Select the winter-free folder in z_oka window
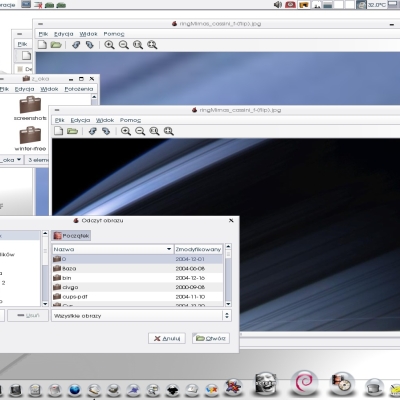Screen dimensions: 400x400 click(30, 139)
